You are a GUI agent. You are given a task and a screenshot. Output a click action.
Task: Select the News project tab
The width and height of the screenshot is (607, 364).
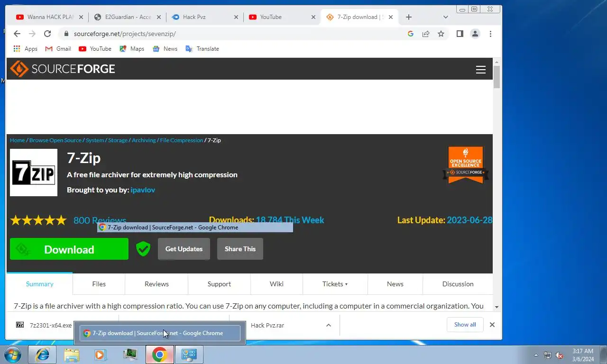click(395, 284)
